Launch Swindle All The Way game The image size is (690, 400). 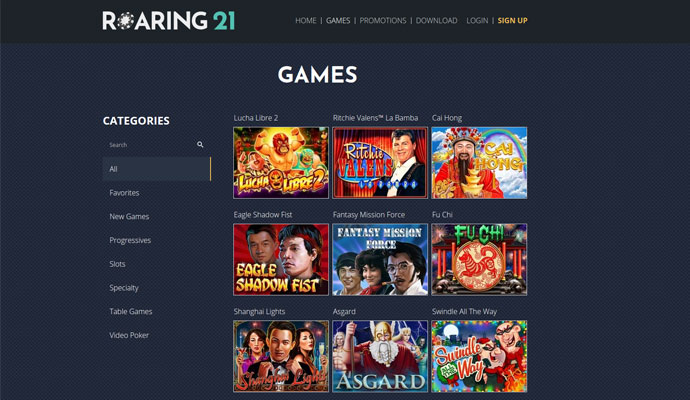pos(479,356)
